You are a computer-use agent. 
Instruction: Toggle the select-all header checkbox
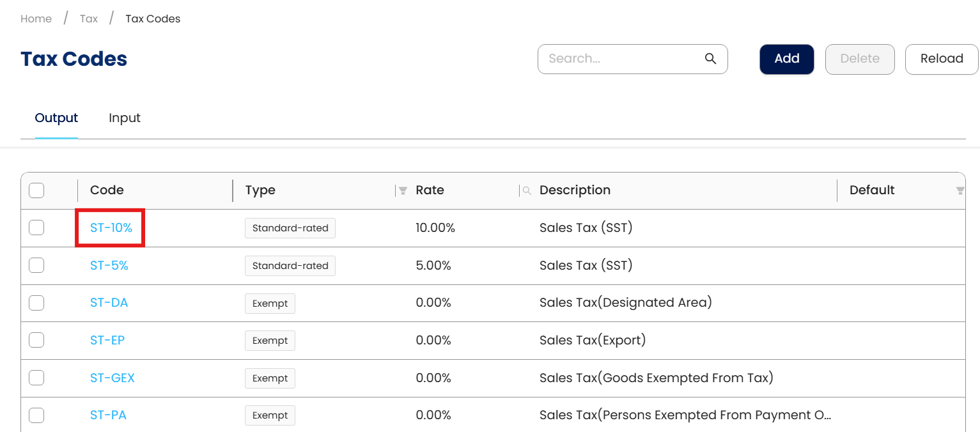click(x=36, y=190)
